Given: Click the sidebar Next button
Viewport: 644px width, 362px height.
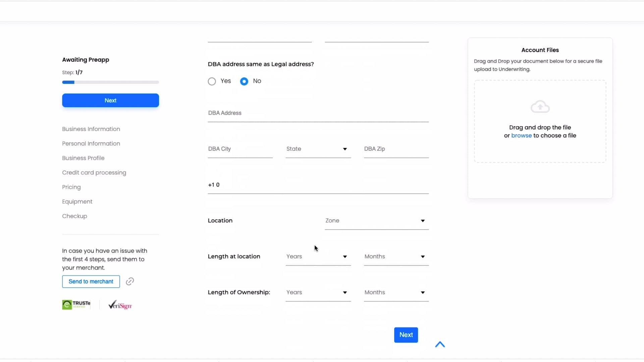Looking at the screenshot, I should tap(110, 101).
